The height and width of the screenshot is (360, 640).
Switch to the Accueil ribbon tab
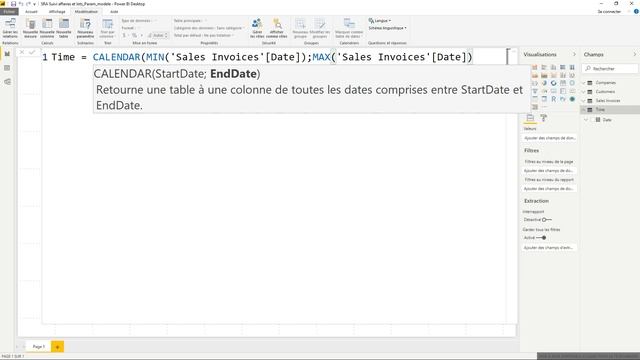(x=31, y=11)
